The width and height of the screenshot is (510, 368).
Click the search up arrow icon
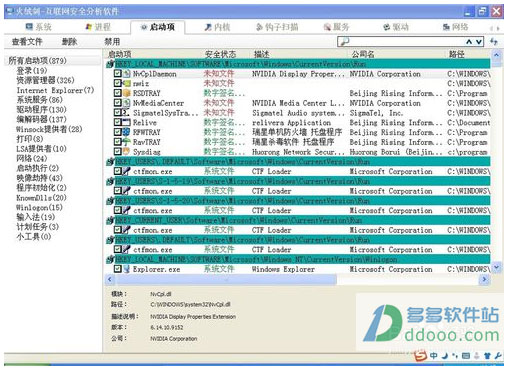[x=469, y=42]
